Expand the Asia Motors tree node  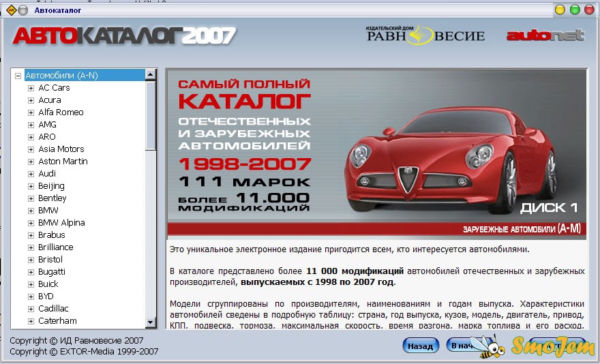point(31,149)
